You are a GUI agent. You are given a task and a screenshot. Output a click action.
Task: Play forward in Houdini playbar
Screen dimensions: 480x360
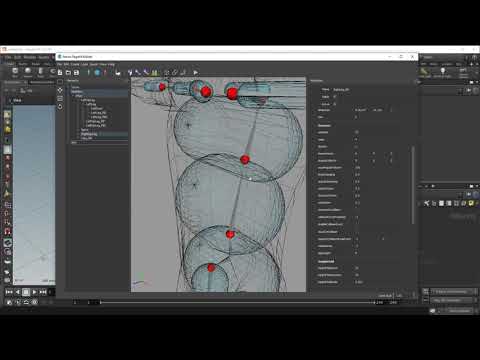point(34,292)
